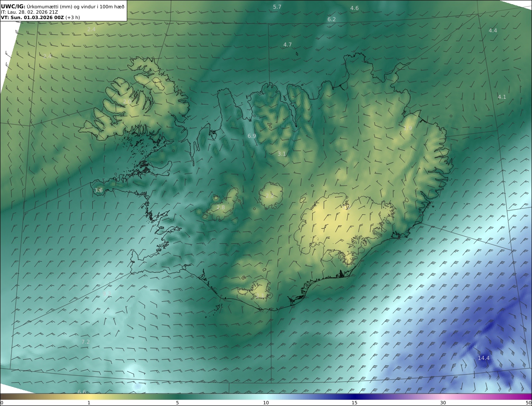Click the valid time "VT: Sun. 01.03.2026 00Z"
Screen dimensions: 532x406
coord(32,18)
